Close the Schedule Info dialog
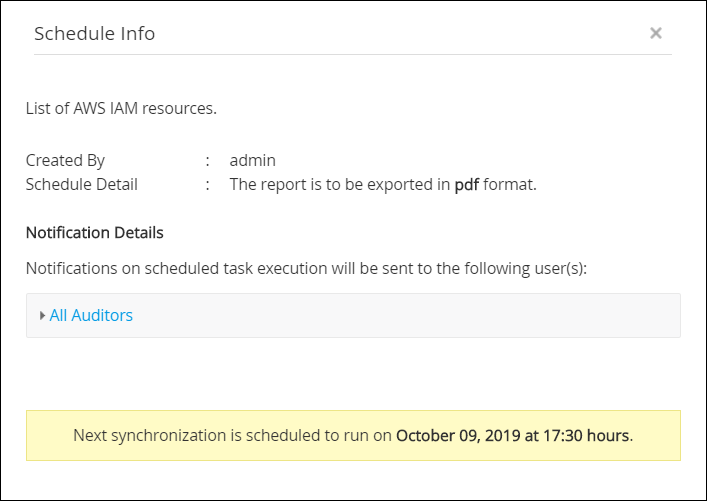707x501 pixels. (656, 33)
